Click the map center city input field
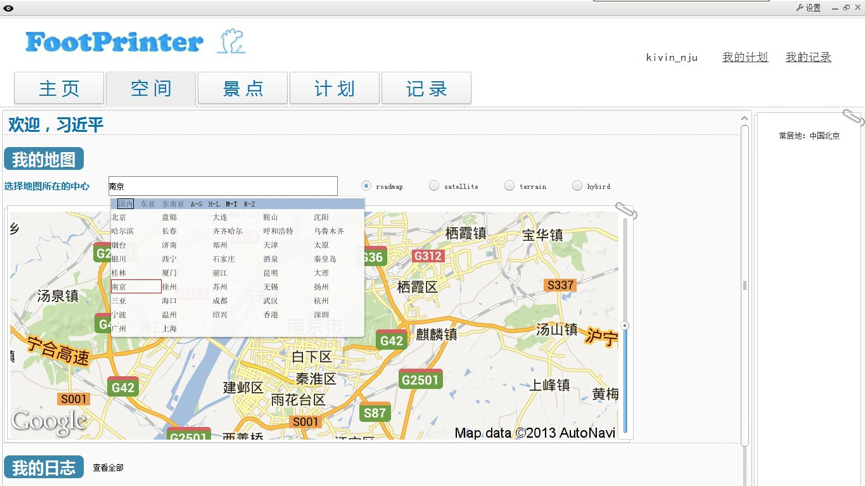This screenshot has width=865, height=486. (223, 186)
